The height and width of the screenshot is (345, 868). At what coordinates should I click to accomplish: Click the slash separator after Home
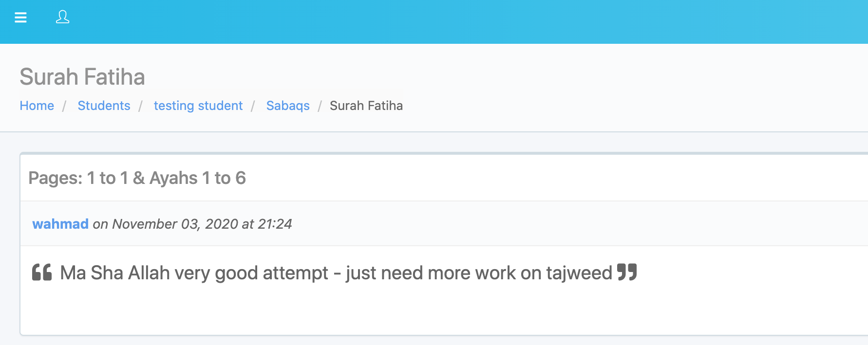click(64, 106)
